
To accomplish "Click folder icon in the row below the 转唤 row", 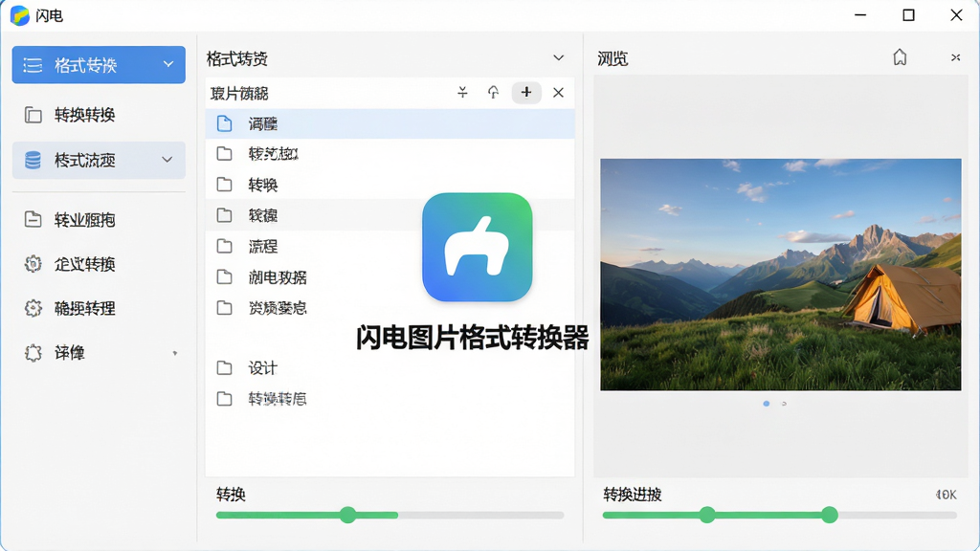I will click(224, 215).
